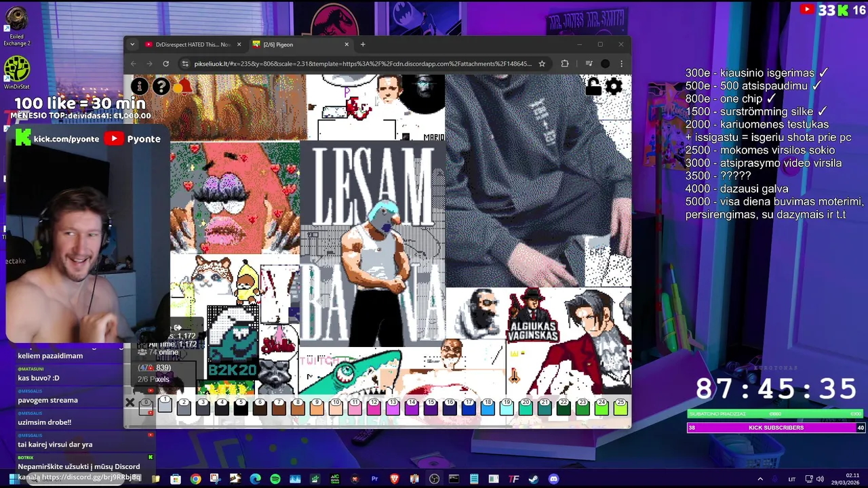Pick cyan color swatch 19

tap(507, 407)
